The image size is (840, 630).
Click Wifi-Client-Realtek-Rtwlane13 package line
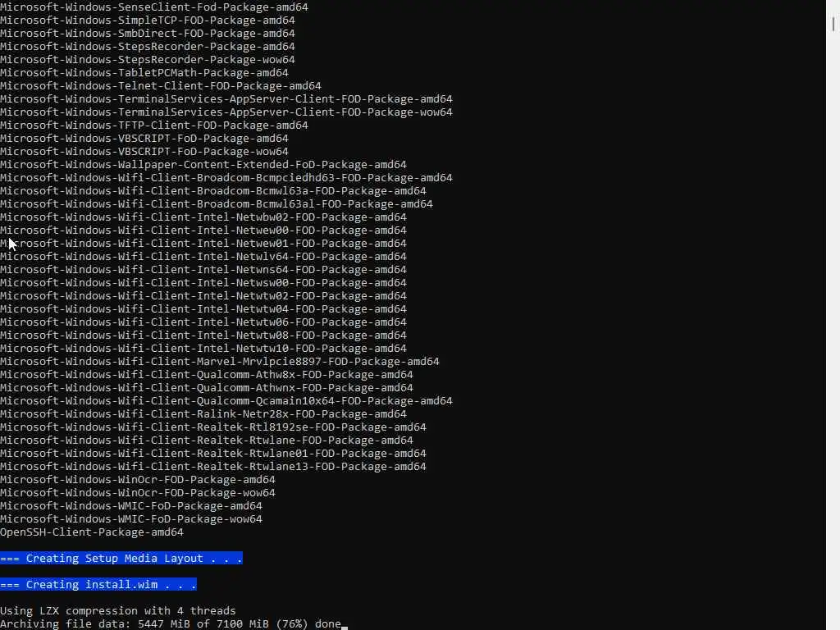click(213, 467)
